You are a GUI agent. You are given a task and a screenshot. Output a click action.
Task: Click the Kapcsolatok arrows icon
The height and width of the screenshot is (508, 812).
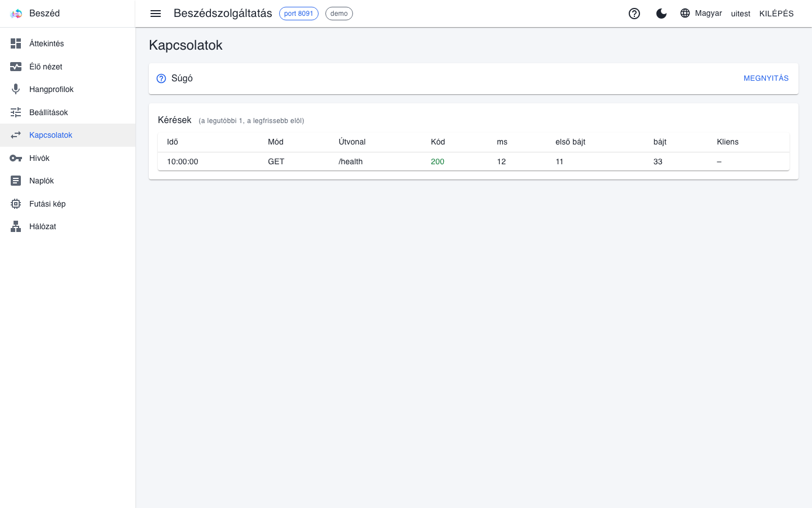coord(16,135)
